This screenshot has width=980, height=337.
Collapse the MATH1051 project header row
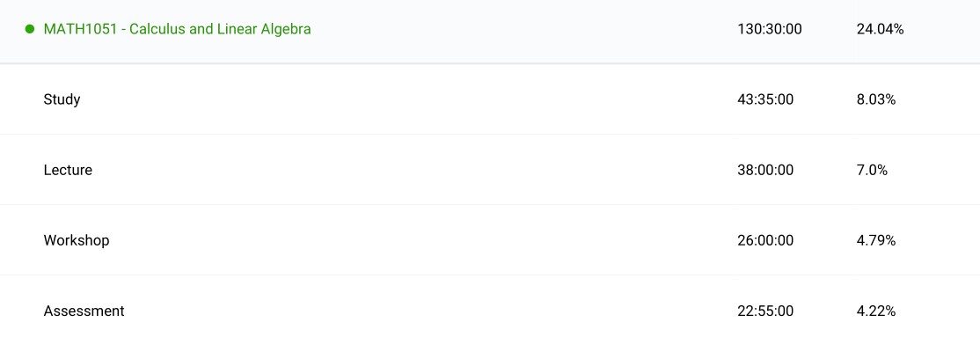pos(490,32)
